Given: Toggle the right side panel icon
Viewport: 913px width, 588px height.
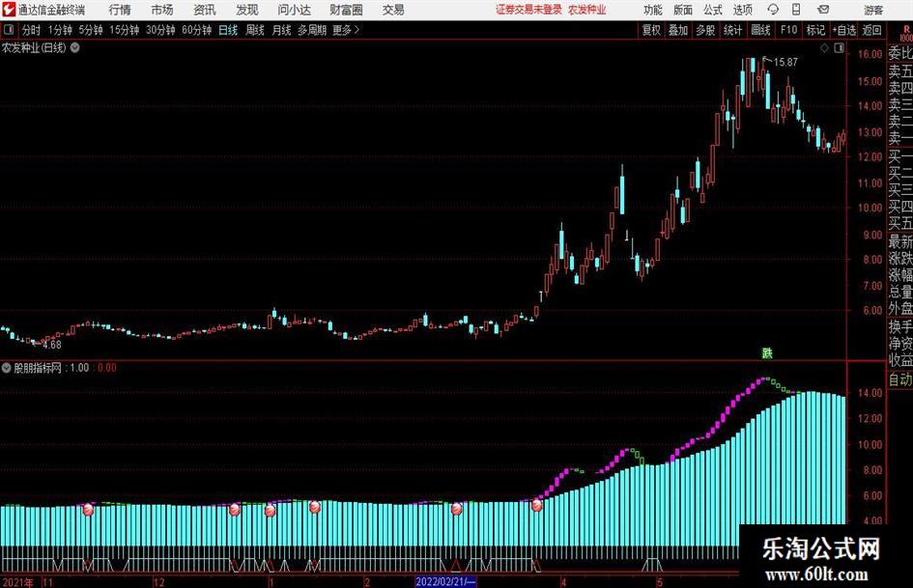Looking at the screenshot, I should (x=839, y=48).
